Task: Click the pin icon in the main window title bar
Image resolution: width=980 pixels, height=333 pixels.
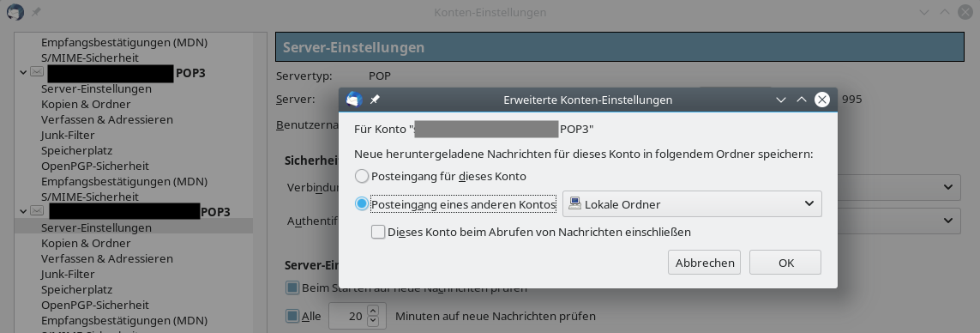Action: coord(36,13)
